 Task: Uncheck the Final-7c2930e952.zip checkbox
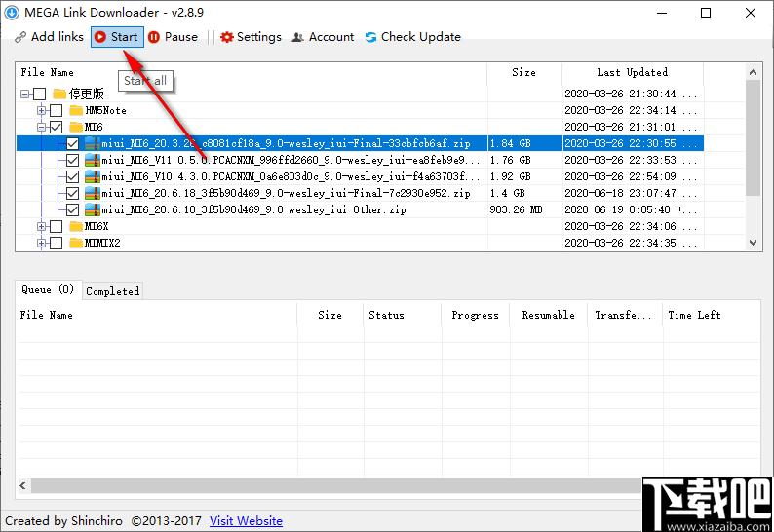click(x=72, y=193)
